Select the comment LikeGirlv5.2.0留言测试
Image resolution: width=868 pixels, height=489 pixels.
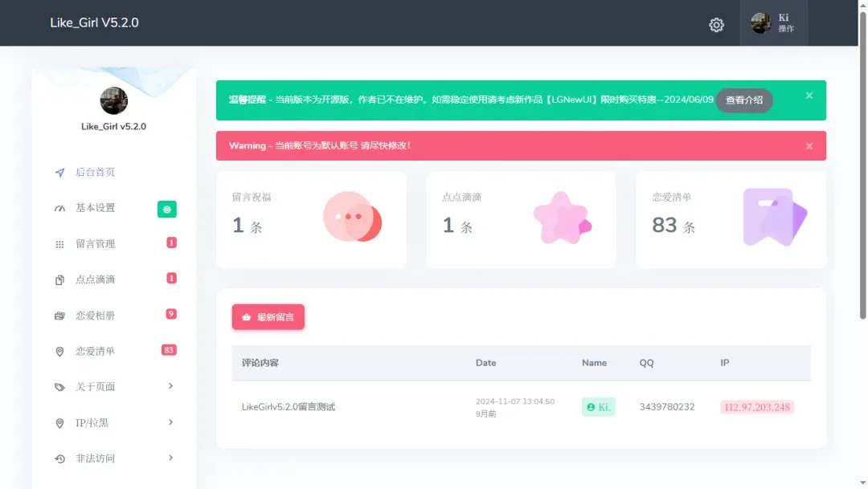point(289,407)
